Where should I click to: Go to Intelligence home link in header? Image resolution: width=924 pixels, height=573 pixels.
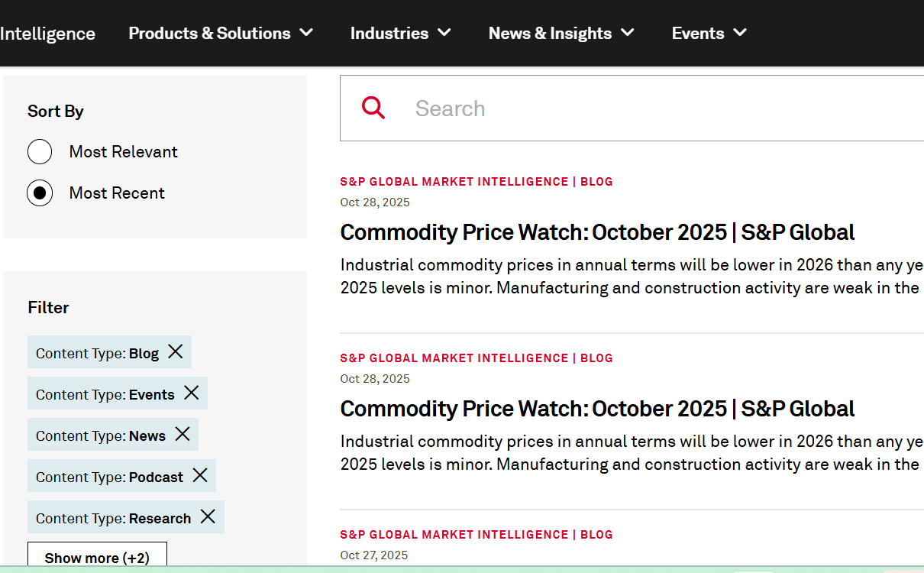47,34
